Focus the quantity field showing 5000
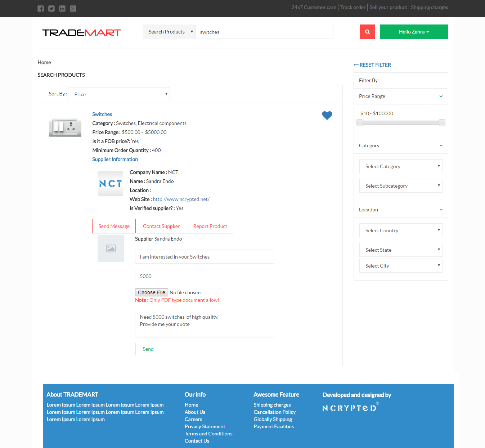The image size is (485, 448). coord(205,276)
